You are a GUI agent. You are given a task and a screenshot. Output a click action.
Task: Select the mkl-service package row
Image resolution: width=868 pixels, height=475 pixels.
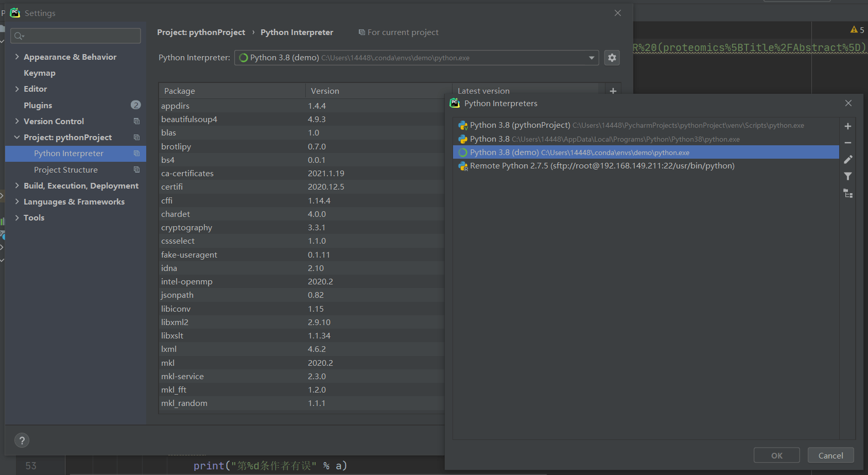point(302,376)
